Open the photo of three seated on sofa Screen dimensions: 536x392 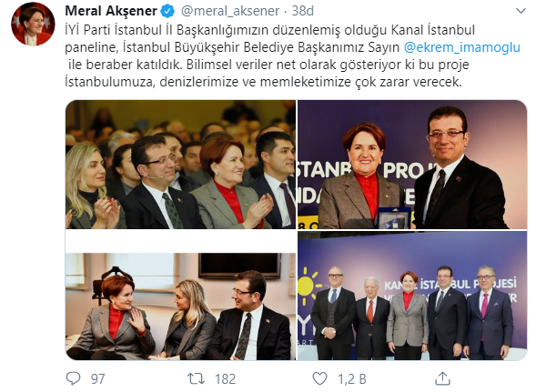180,307
